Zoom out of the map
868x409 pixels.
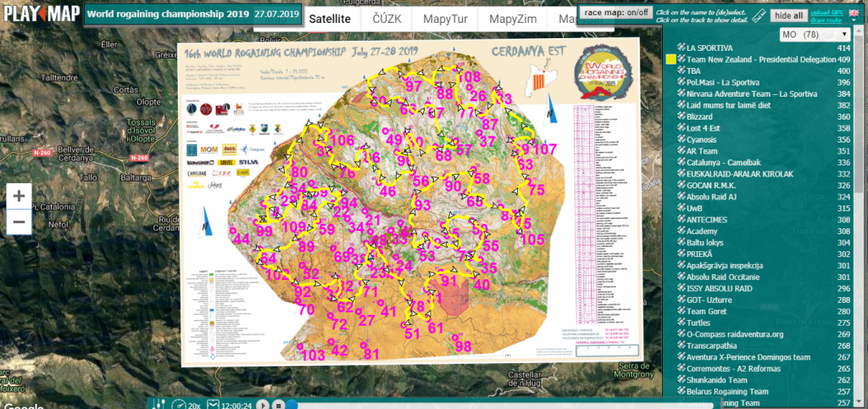coord(19,222)
